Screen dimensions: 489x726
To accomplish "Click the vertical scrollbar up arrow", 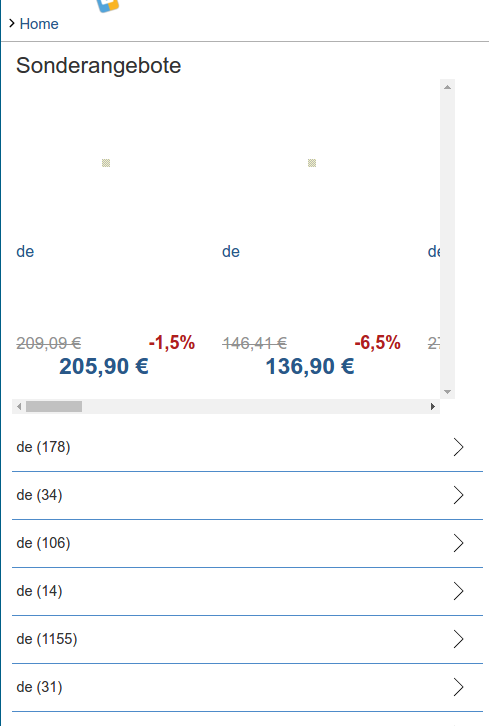I will (447, 87).
